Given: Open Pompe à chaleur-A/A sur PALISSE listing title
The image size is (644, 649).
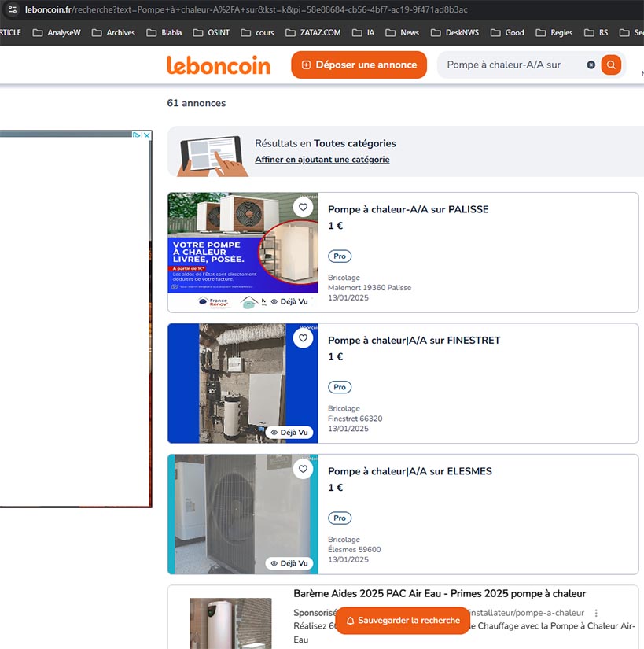Looking at the screenshot, I should [408, 209].
